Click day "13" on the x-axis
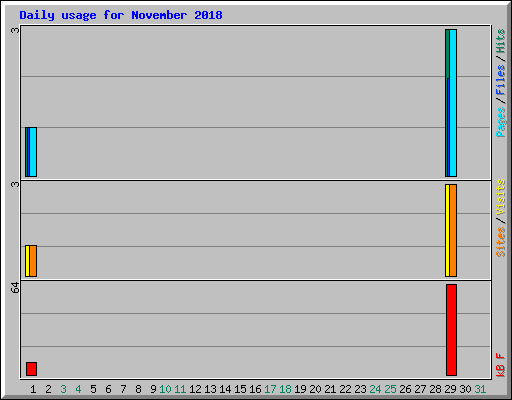 coord(210,389)
